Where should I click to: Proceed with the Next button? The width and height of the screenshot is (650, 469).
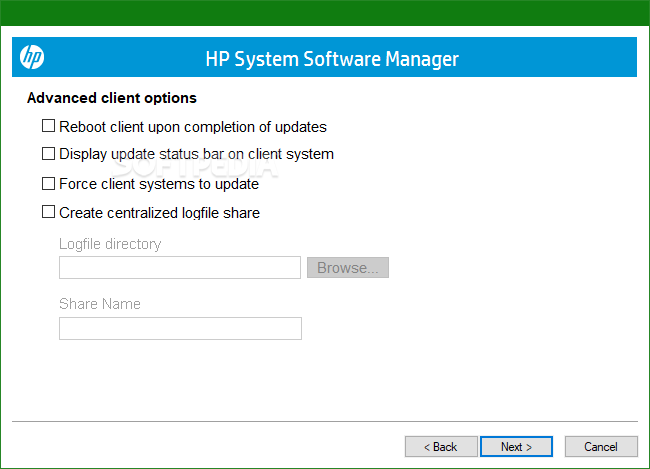click(517, 447)
